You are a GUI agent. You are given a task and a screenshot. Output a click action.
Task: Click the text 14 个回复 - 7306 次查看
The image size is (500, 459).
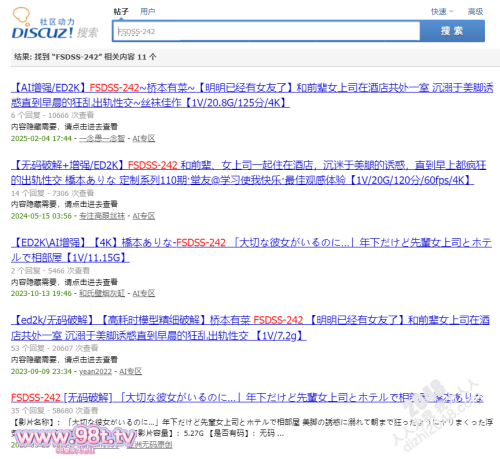(x=52, y=193)
